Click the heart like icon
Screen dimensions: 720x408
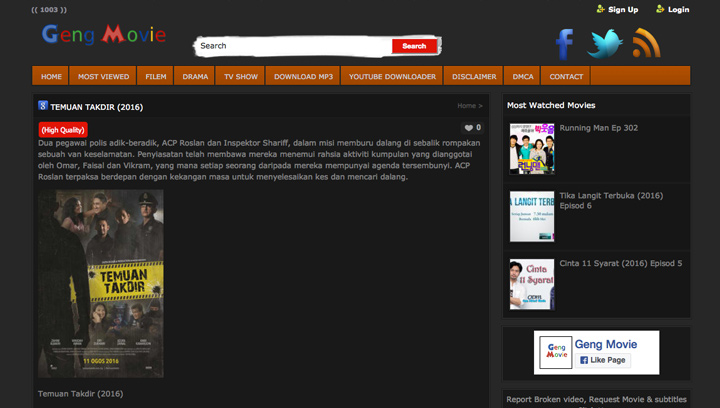tap(468, 128)
